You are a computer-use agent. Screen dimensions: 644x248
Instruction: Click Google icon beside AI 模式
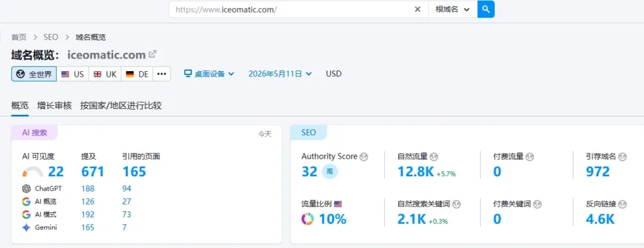(26, 214)
